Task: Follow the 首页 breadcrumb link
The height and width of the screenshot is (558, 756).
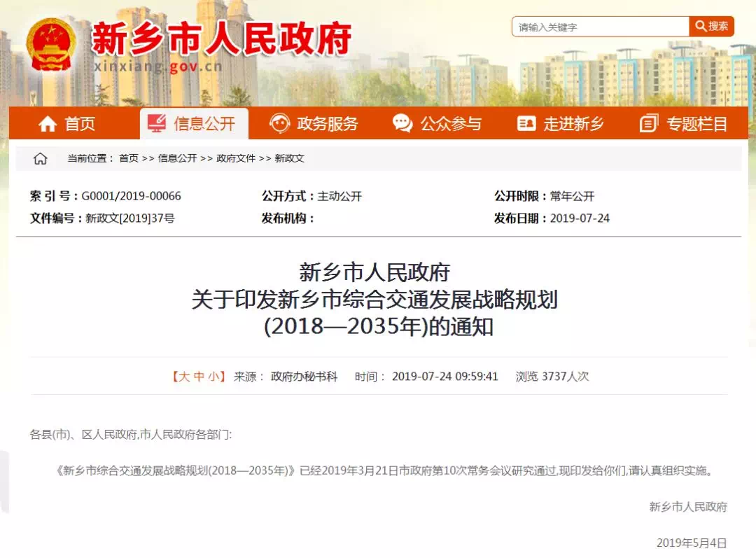Action: click(129, 159)
